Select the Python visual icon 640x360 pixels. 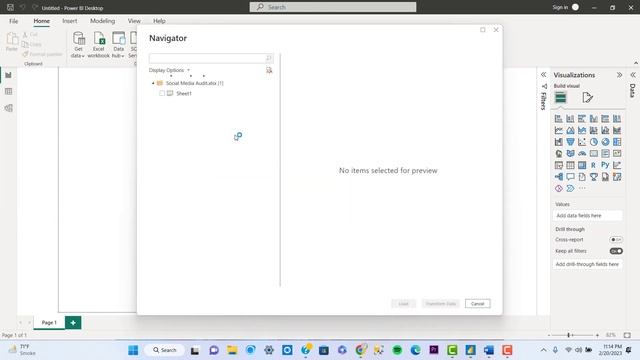click(605, 165)
